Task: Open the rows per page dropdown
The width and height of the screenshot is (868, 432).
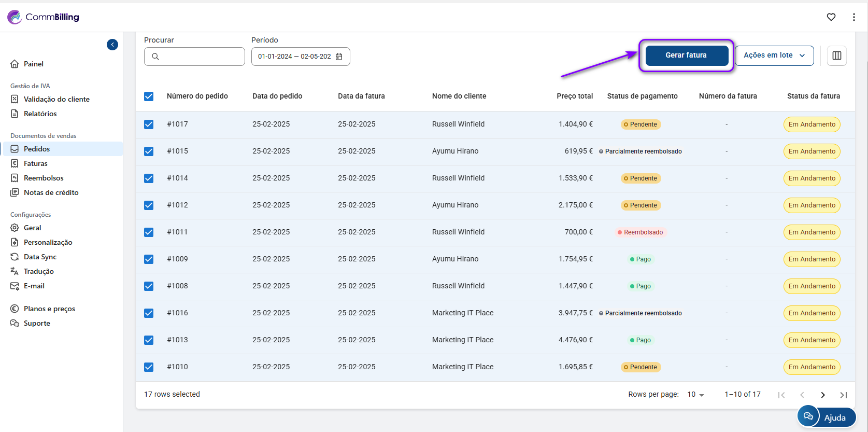Action: [695, 395]
